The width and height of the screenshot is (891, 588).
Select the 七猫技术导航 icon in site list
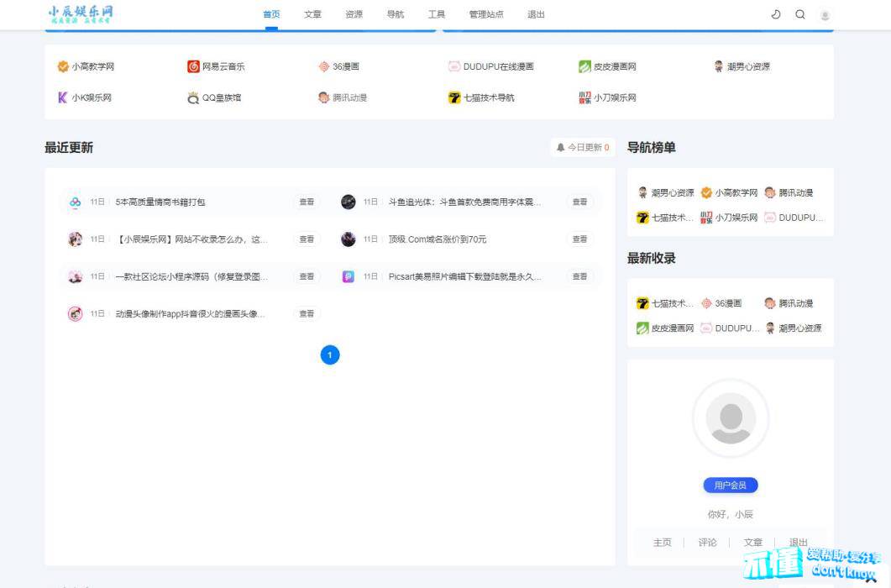(454, 97)
